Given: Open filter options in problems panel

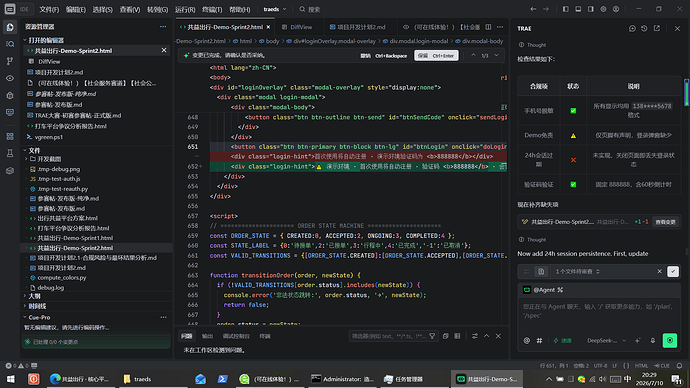Looking at the screenshot, I should tap(432, 336).
